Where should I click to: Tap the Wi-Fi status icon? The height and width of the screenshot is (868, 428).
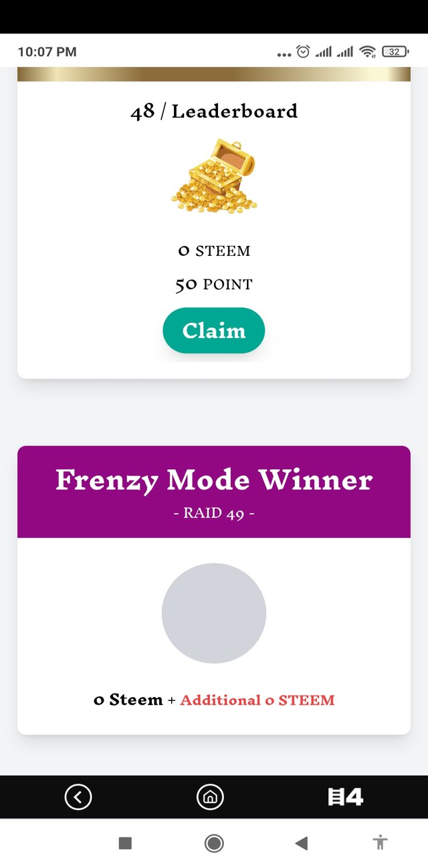tap(367, 51)
